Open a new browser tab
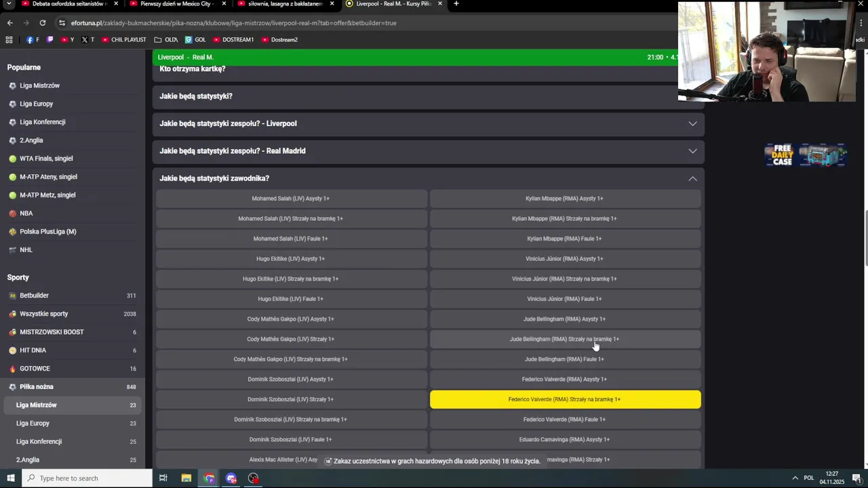Screen dimensions: 868x488 click(456, 4)
